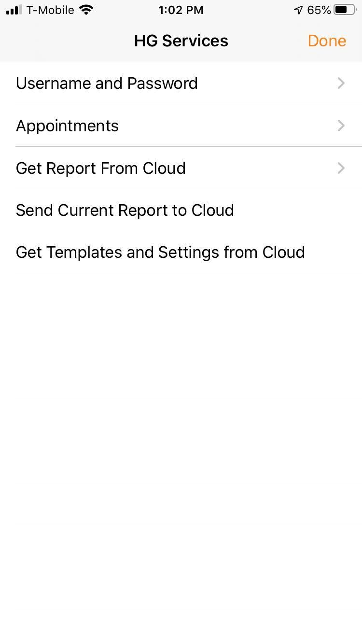The height and width of the screenshot is (644, 362).
Task: Tap the 65% battery percentage
Action: pos(319,10)
